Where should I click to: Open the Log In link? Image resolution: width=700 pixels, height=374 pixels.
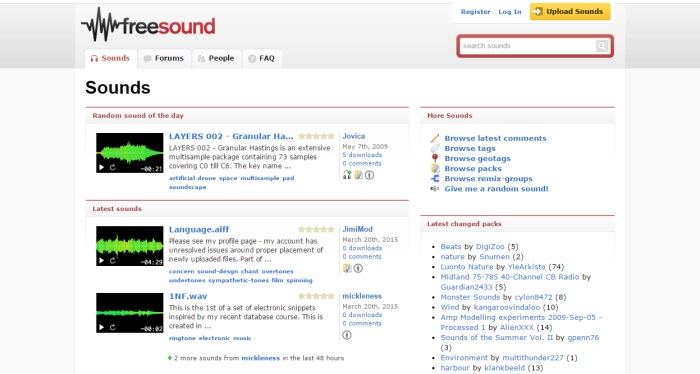(x=509, y=12)
